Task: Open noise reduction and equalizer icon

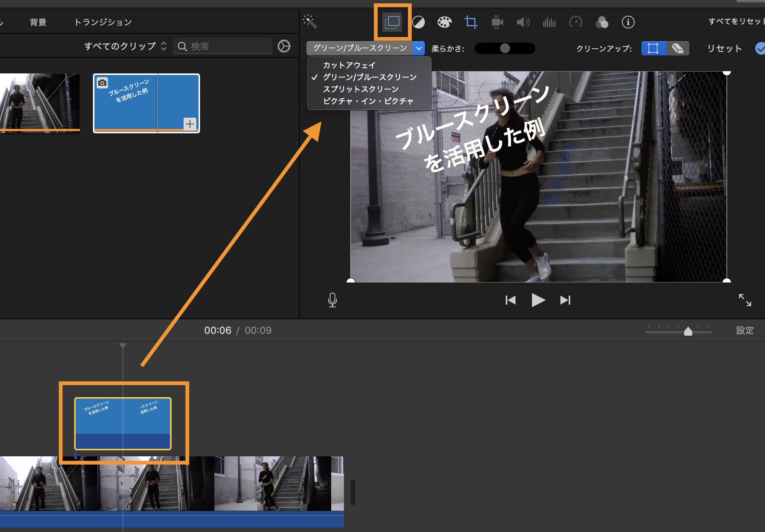Action: tap(549, 22)
